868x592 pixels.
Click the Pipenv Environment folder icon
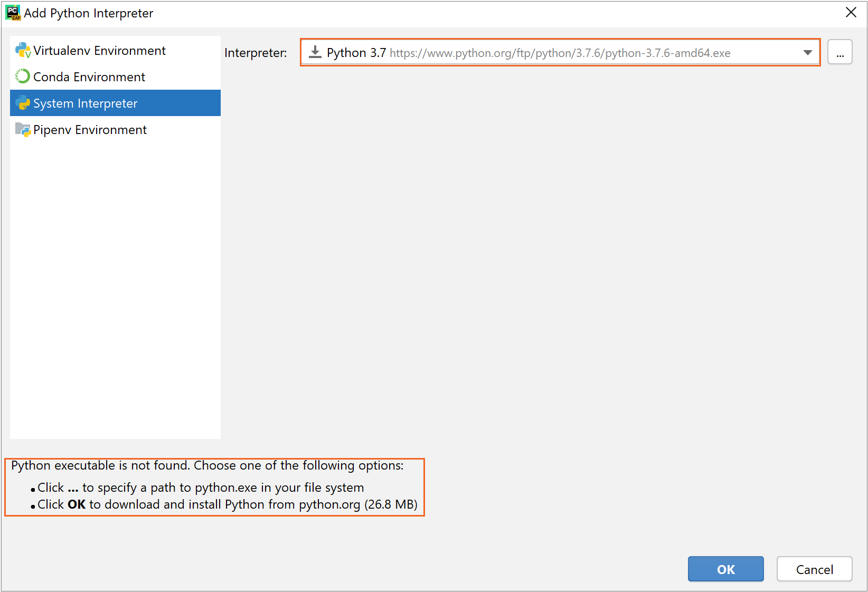(22, 129)
